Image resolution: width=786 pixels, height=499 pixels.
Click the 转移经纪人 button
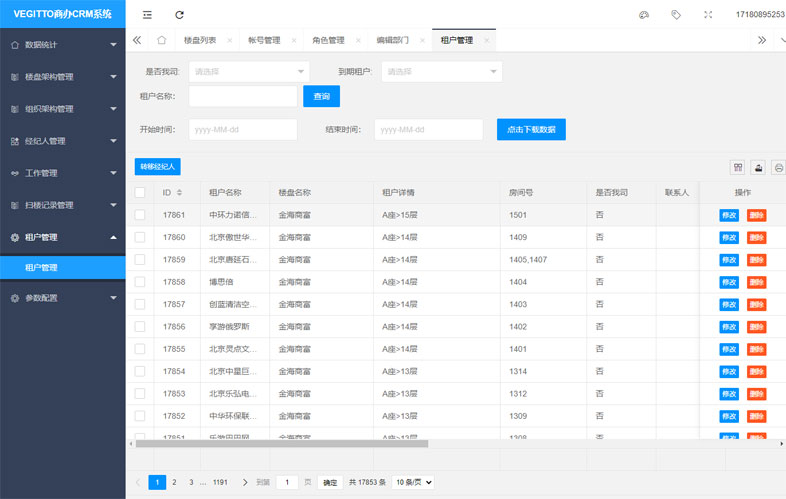(157, 167)
